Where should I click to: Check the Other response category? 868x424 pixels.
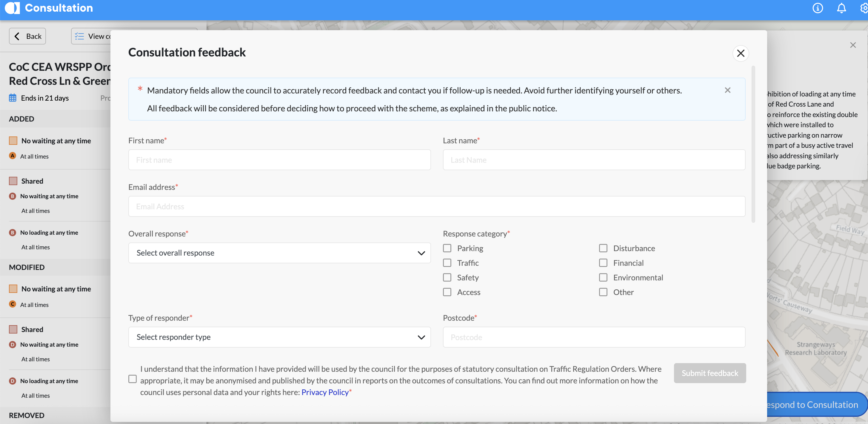[603, 292]
